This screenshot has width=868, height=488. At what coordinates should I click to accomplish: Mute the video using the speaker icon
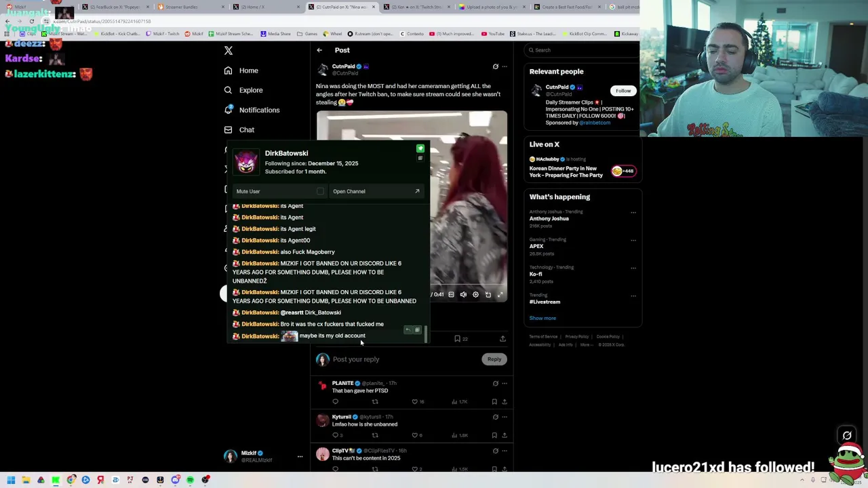pos(463,295)
